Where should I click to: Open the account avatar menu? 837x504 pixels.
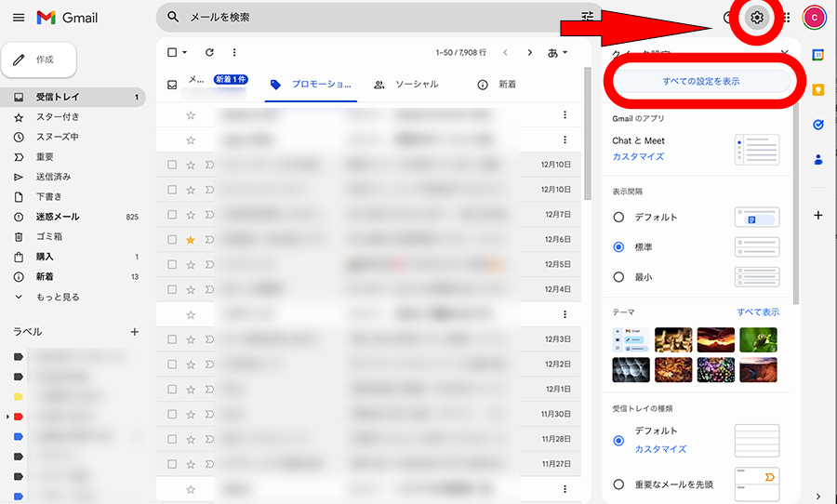point(814,18)
